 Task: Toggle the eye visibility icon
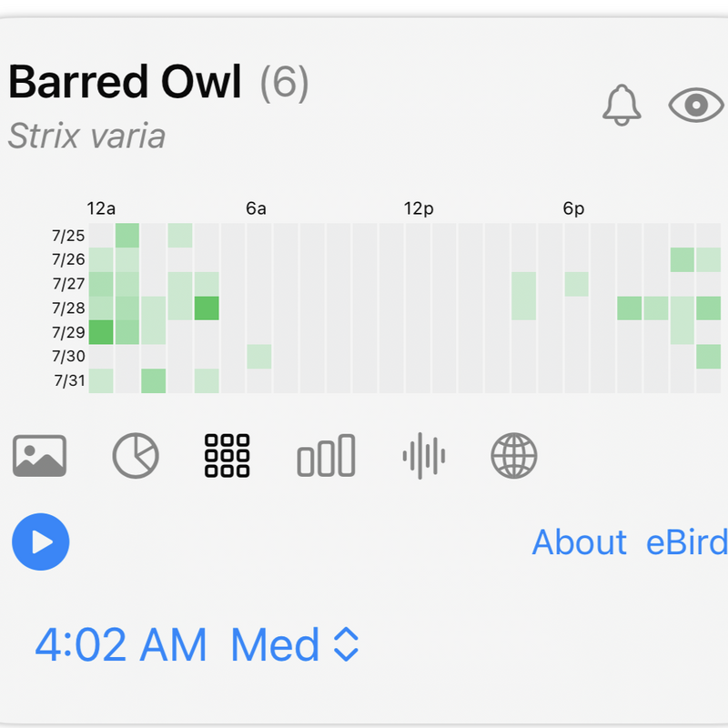(x=696, y=105)
